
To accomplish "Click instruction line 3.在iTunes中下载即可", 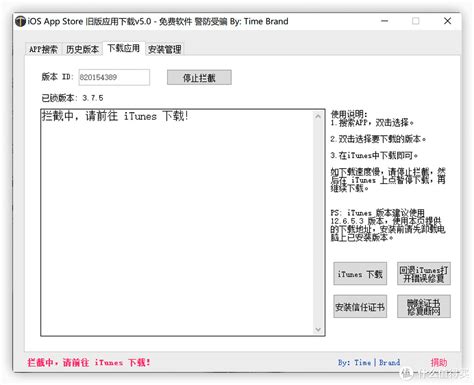I will (374, 155).
